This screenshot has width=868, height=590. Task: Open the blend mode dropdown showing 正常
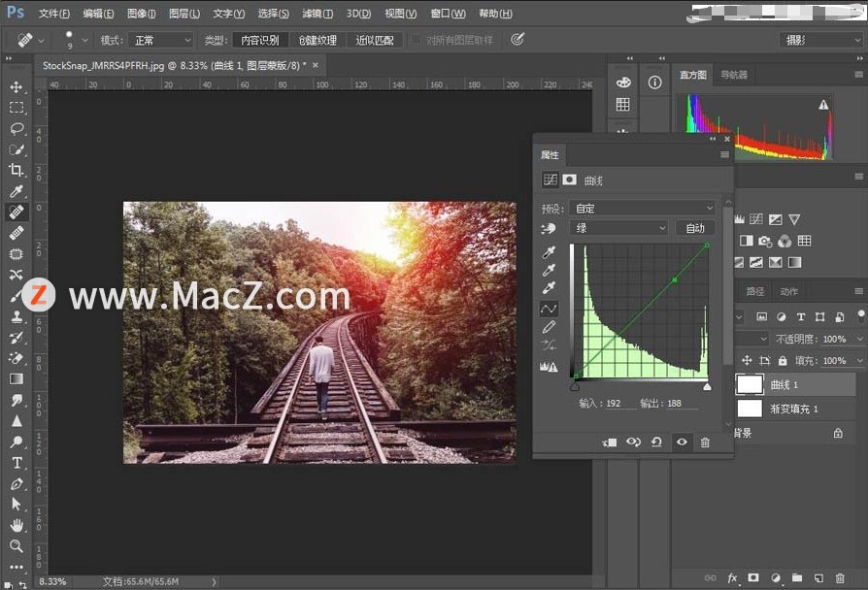coord(161,41)
